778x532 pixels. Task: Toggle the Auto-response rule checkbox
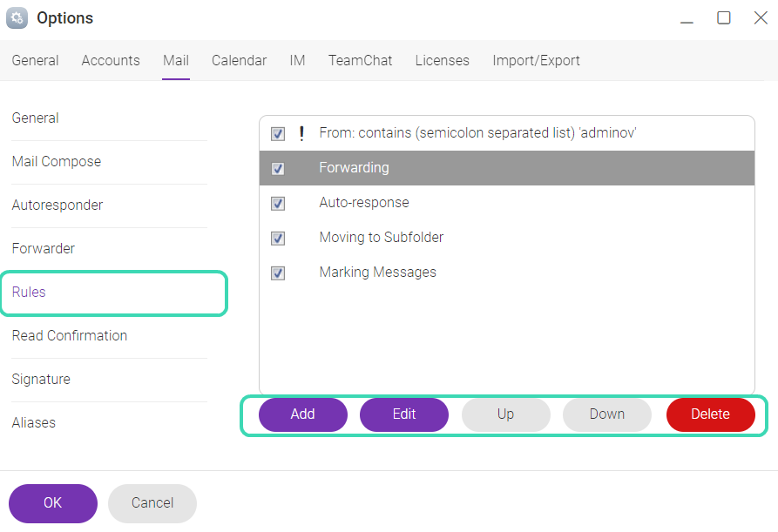[278, 203]
